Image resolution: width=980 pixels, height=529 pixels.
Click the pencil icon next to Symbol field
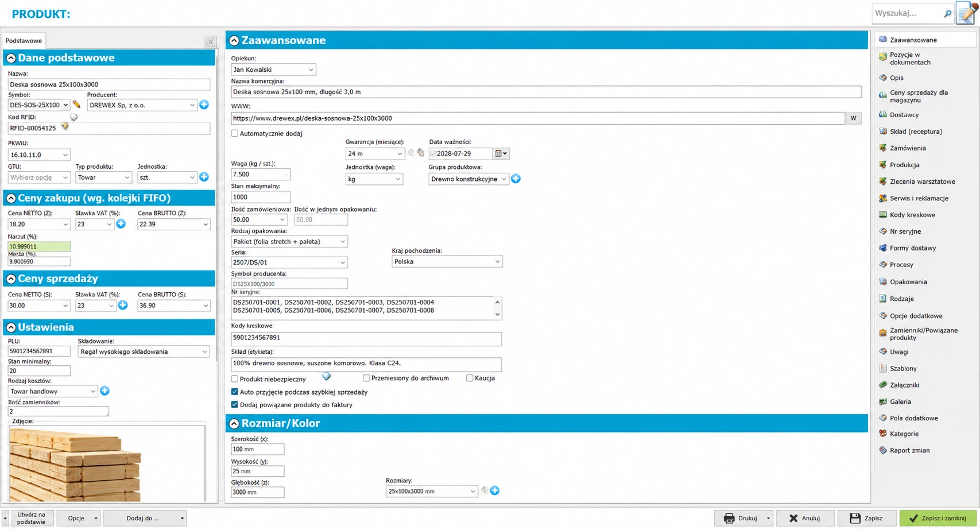point(76,105)
